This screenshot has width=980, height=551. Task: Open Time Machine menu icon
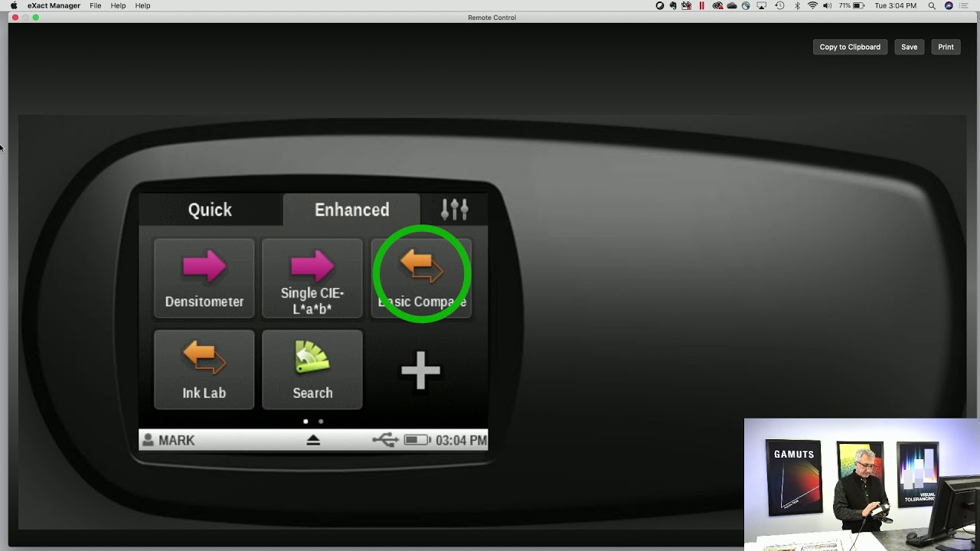coord(779,5)
